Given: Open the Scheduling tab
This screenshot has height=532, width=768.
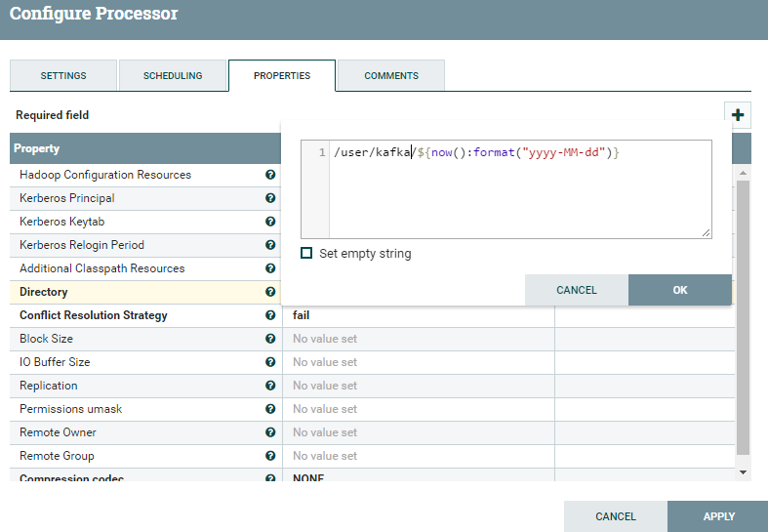Looking at the screenshot, I should coord(173,76).
